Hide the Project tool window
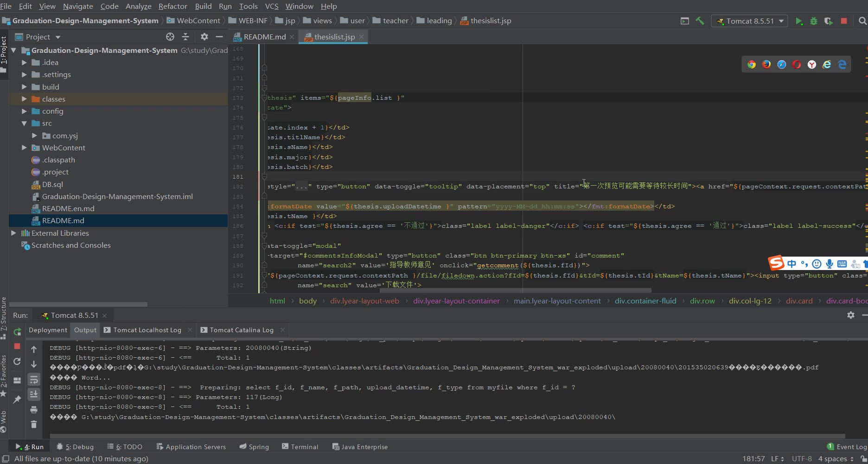 [x=219, y=37]
